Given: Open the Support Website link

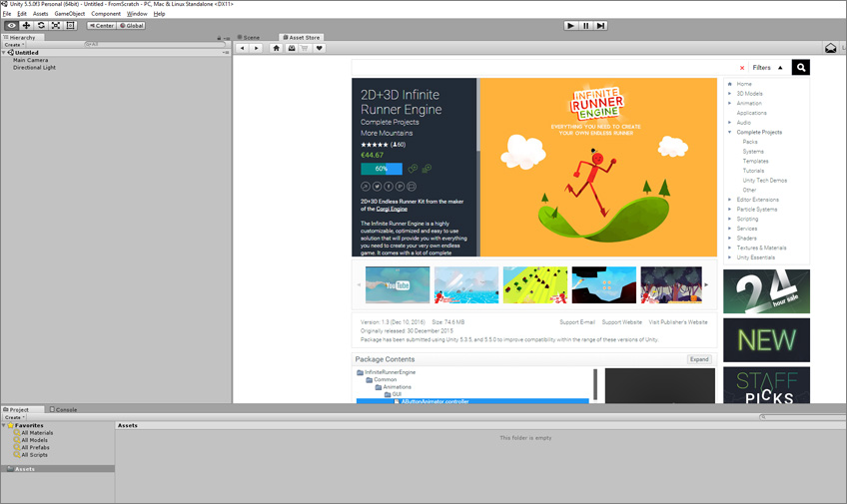Looking at the screenshot, I should (x=621, y=322).
